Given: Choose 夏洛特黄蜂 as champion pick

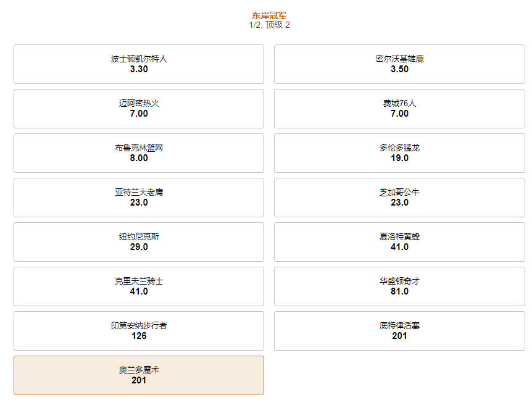Looking at the screenshot, I should coord(399,242).
